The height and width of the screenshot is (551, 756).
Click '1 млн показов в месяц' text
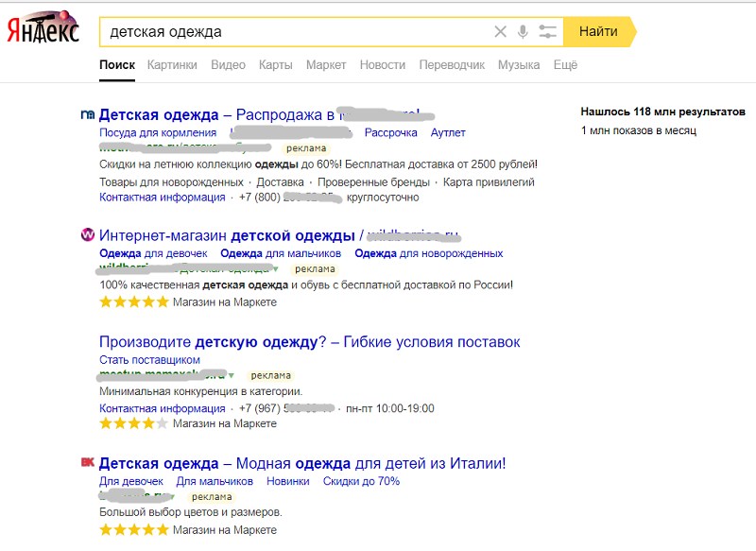(639, 130)
